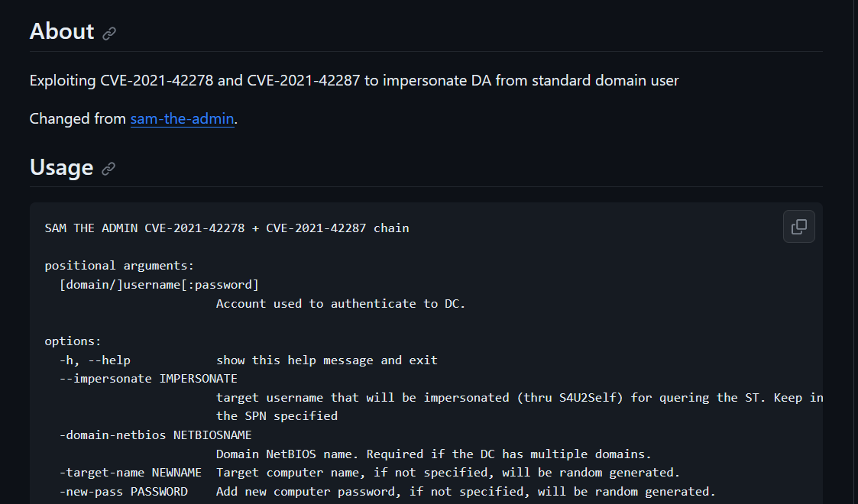Click the 'positional arguments:' line
This screenshot has width=858, height=504.
click(119, 266)
